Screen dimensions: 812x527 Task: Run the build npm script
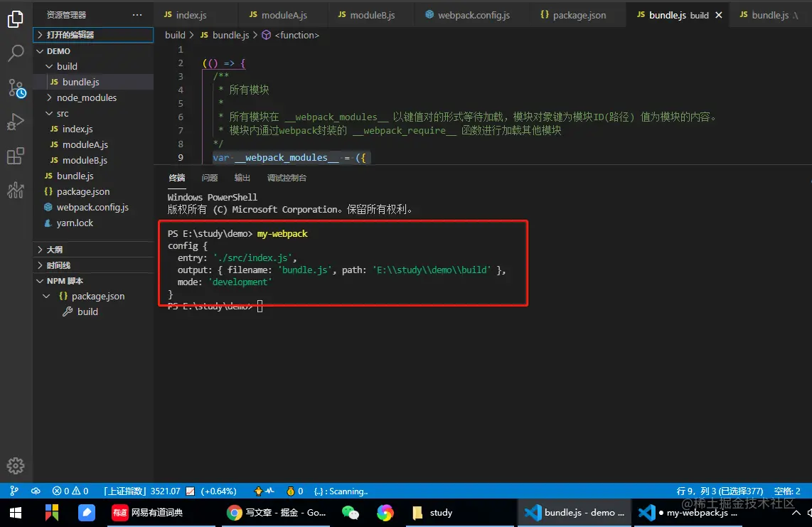coord(93,312)
